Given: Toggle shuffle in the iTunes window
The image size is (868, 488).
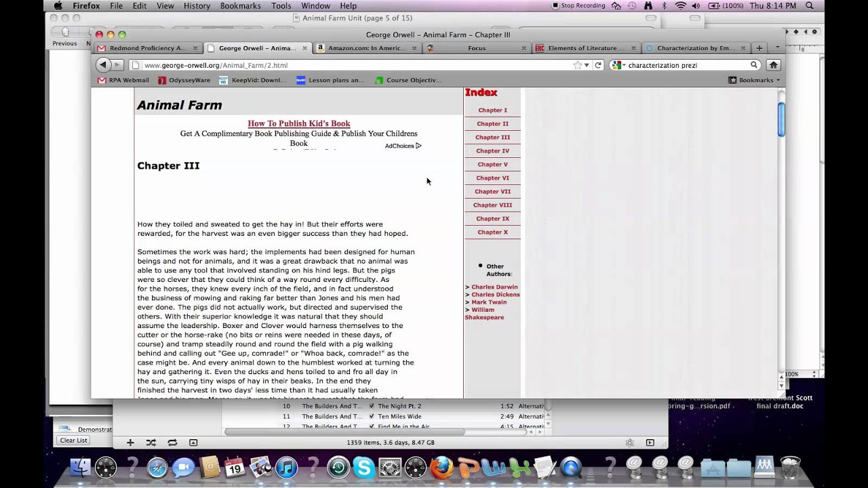Looking at the screenshot, I should point(151,443).
